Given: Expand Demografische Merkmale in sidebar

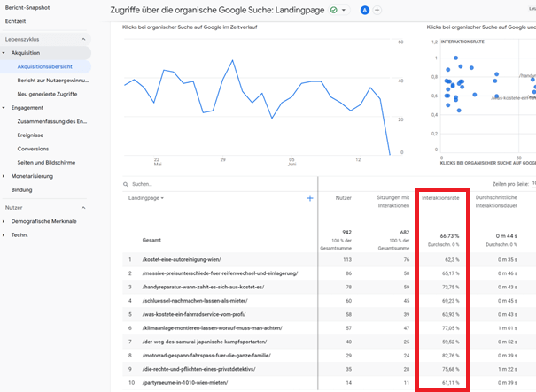Looking at the screenshot, I should (4, 221).
